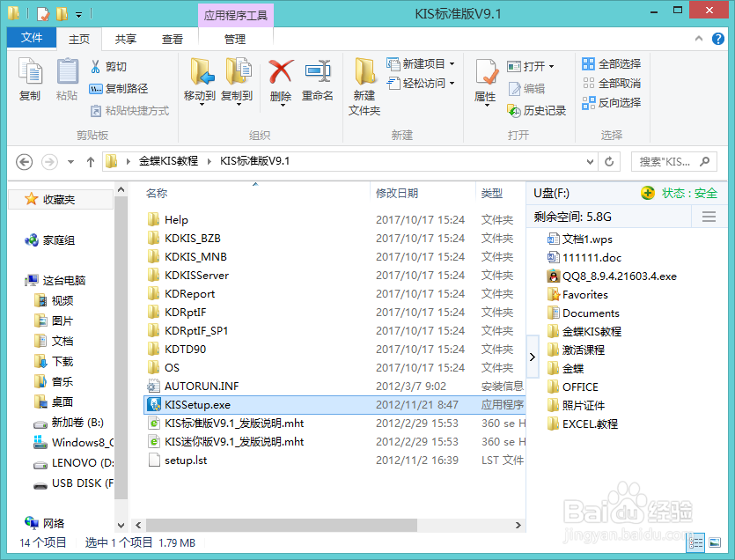Click Copy path (复制路径)
The width and height of the screenshot is (735, 560).
pyautogui.click(x=119, y=88)
